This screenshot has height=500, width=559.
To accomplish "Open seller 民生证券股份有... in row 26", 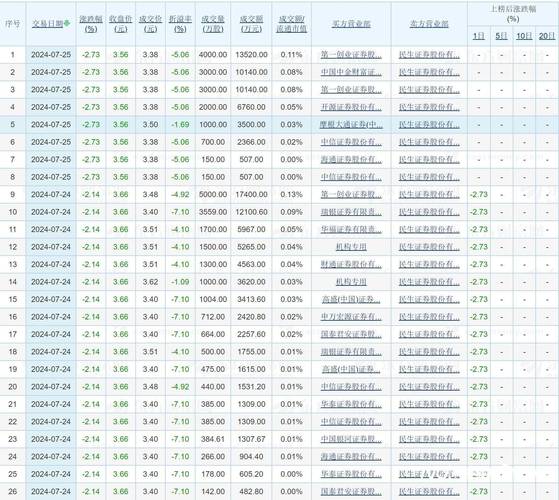I will [429, 491].
